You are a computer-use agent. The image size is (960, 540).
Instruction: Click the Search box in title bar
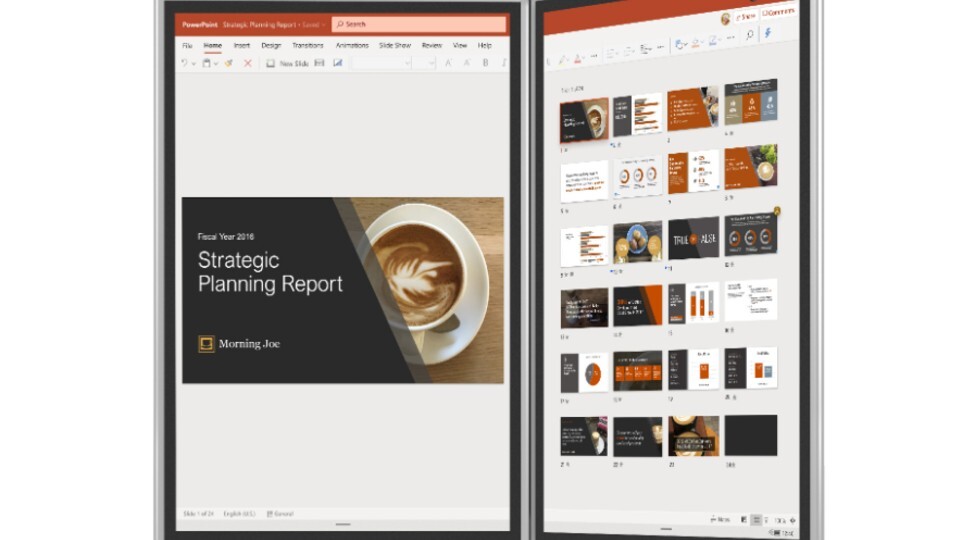[x=419, y=24]
